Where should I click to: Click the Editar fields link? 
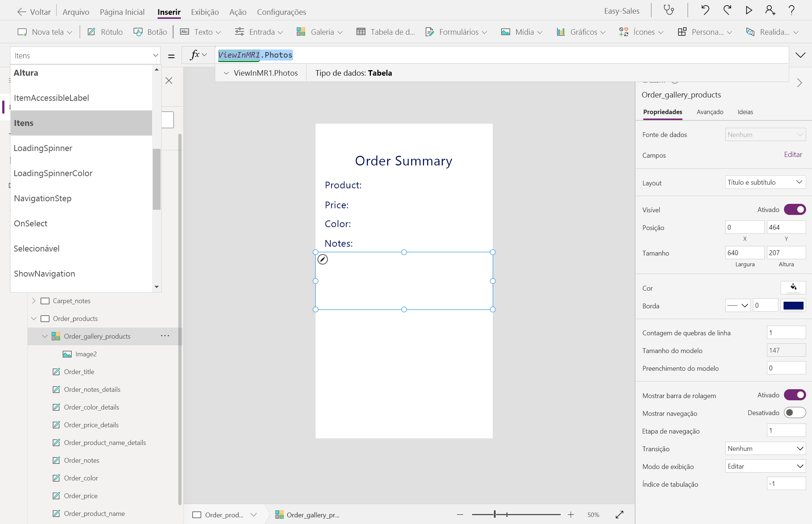[x=793, y=154]
